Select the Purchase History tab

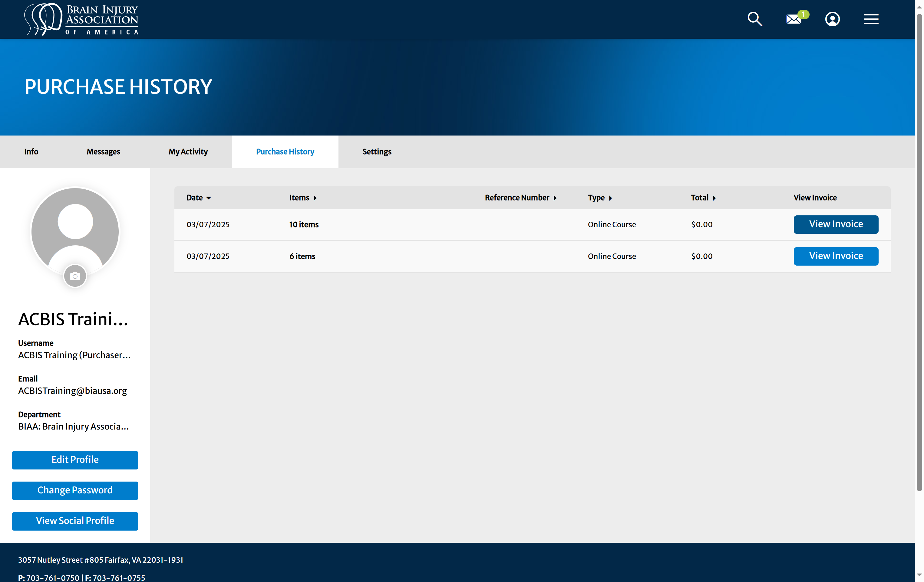(x=285, y=152)
